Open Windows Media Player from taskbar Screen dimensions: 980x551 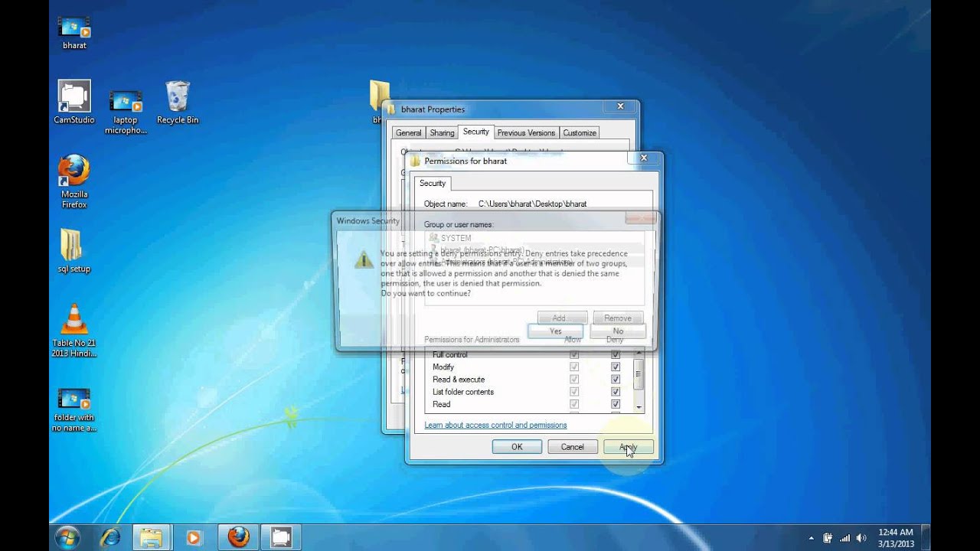[x=193, y=537]
